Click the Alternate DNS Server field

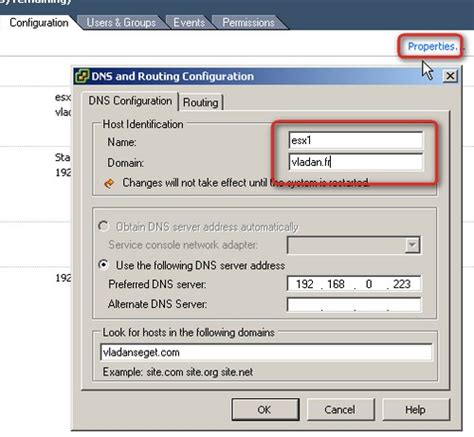(x=354, y=304)
